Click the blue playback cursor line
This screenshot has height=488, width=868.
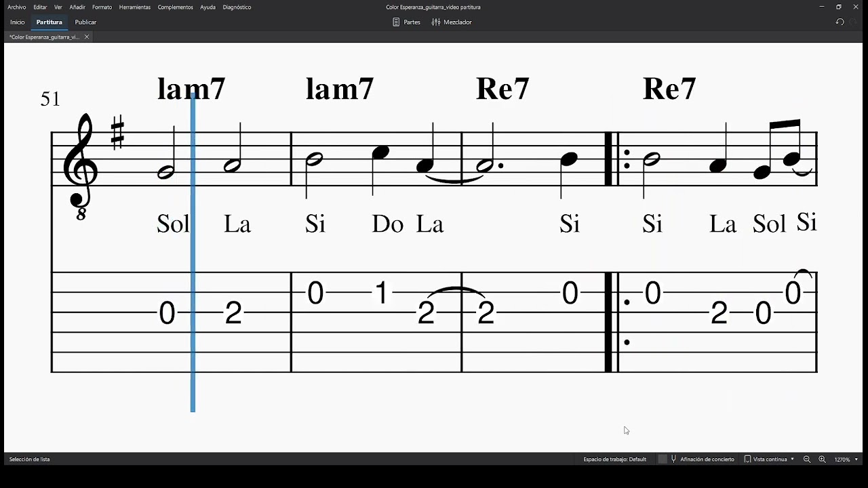(x=193, y=251)
